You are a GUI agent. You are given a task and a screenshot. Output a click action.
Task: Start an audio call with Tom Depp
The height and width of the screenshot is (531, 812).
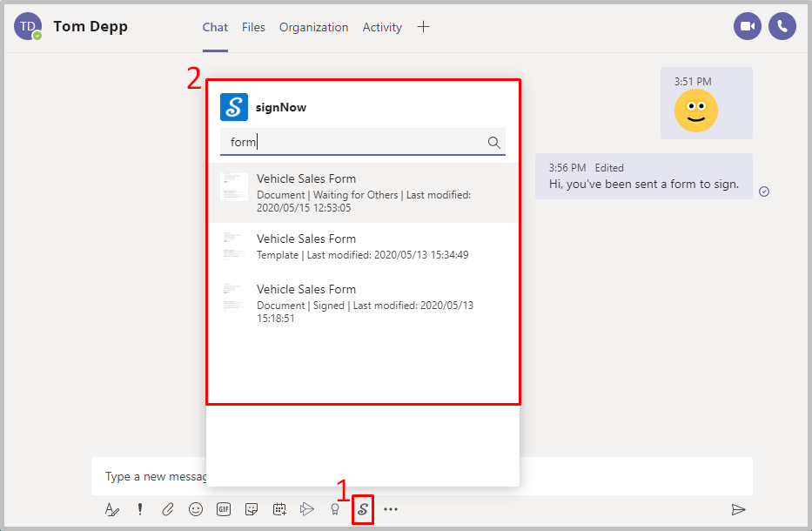[x=782, y=26]
